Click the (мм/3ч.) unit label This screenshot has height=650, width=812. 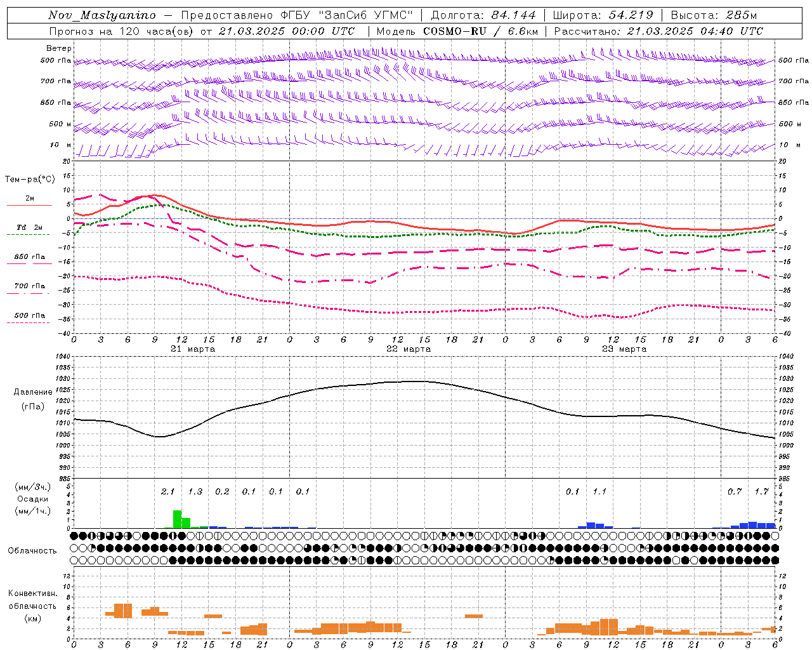click(x=32, y=487)
